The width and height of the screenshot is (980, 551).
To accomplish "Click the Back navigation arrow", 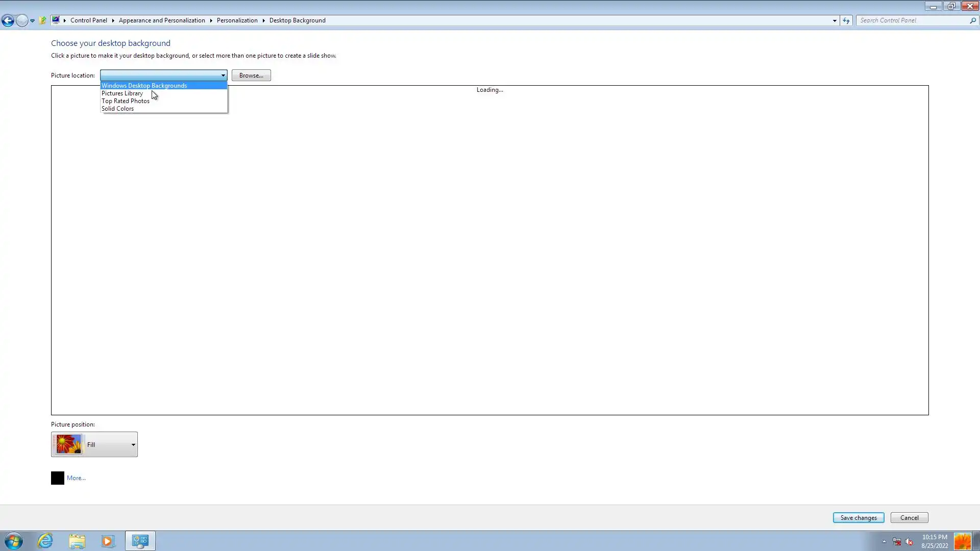I will click(8, 20).
